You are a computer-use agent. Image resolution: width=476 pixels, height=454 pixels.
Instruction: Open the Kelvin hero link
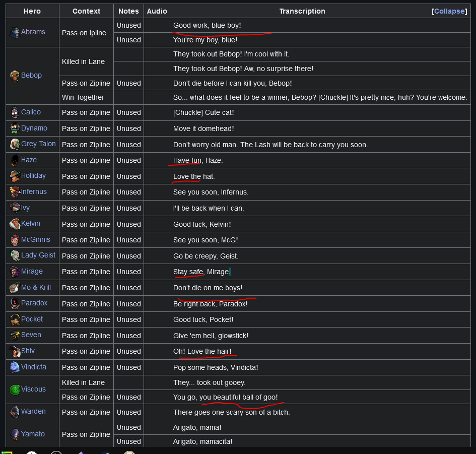(31, 224)
